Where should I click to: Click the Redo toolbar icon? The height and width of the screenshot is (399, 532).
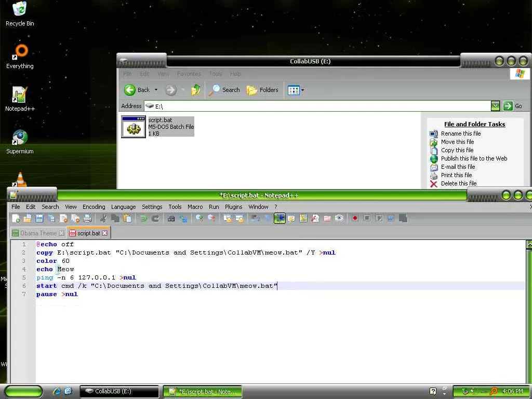click(155, 219)
